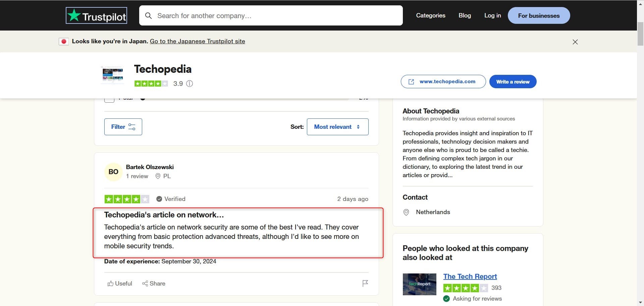
Task: Click the PL location pin icon
Action: pyautogui.click(x=158, y=176)
